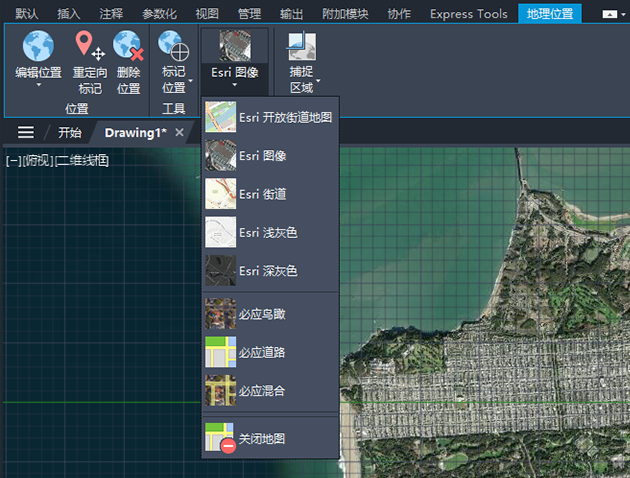Image resolution: width=630 pixels, height=478 pixels.
Task: Pick the Esri 浅灰色 map style
Action: pos(270,232)
